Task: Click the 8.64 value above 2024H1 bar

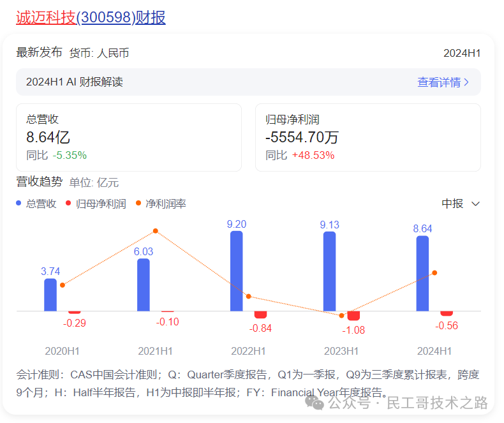Action: (x=423, y=228)
